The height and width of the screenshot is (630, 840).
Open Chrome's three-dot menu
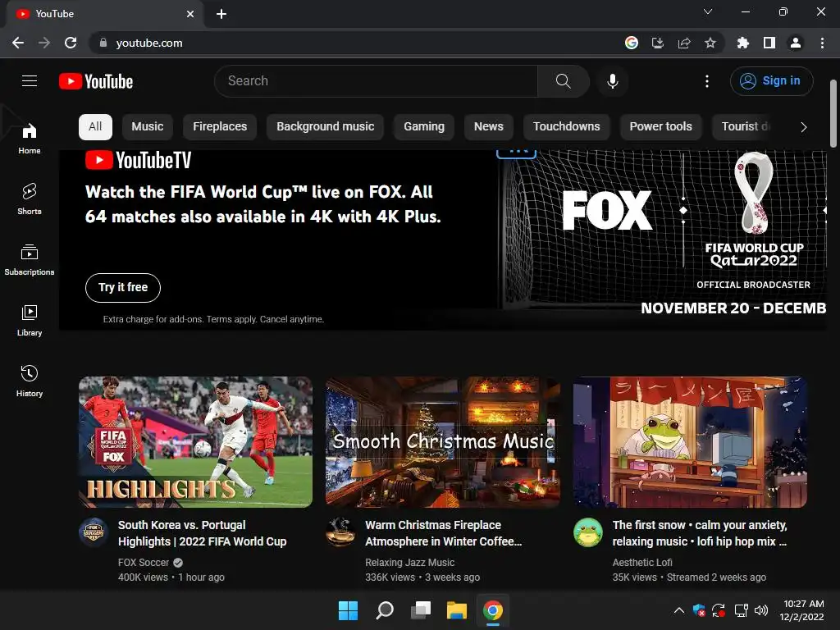[822, 43]
